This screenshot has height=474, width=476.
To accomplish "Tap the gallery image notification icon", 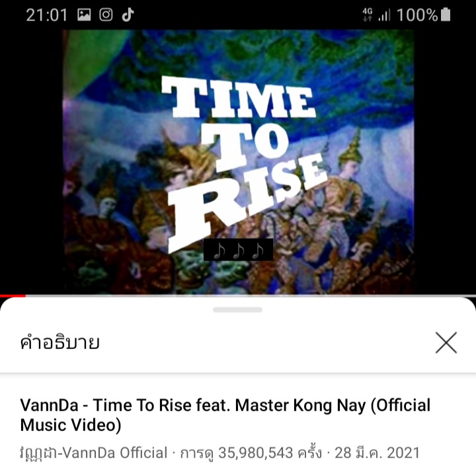I will point(84,15).
